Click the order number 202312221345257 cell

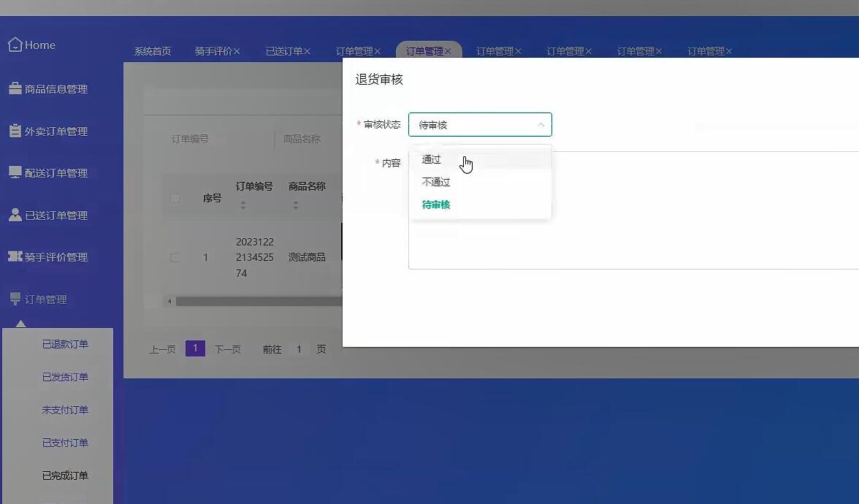point(255,257)
